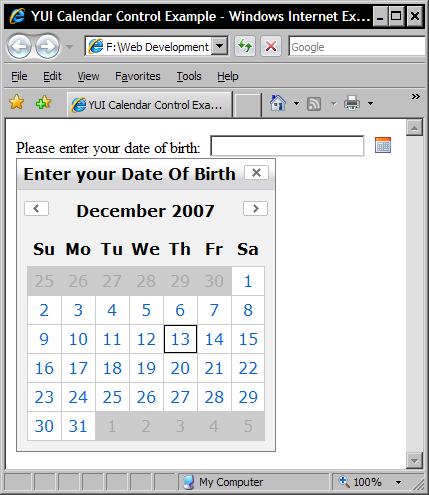Open the Favorites menu
429x495 pixels.
[138, 76]
